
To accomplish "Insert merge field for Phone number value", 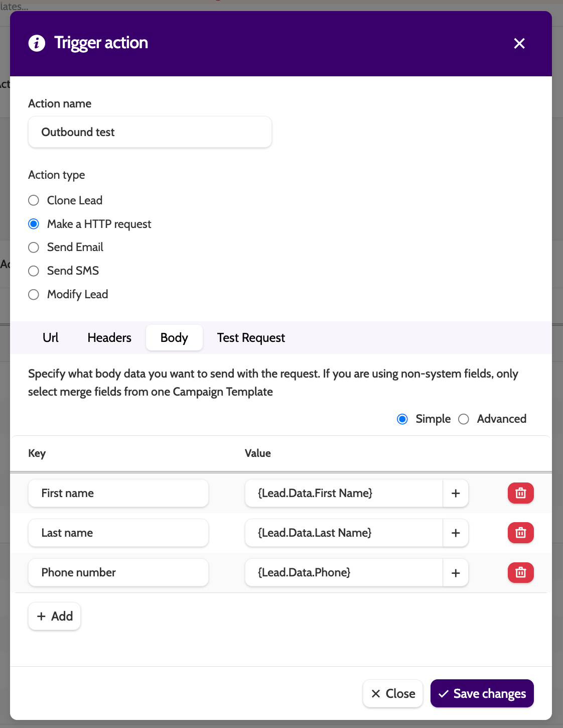I will tap(456, 572).
